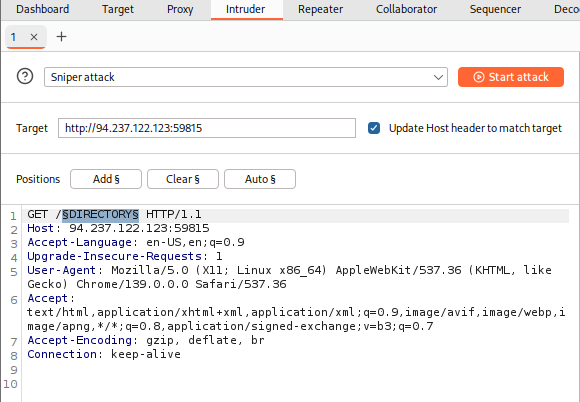Click GET method in request line
The width and height of the screenshot is (580, 402).
coord(37,214)
